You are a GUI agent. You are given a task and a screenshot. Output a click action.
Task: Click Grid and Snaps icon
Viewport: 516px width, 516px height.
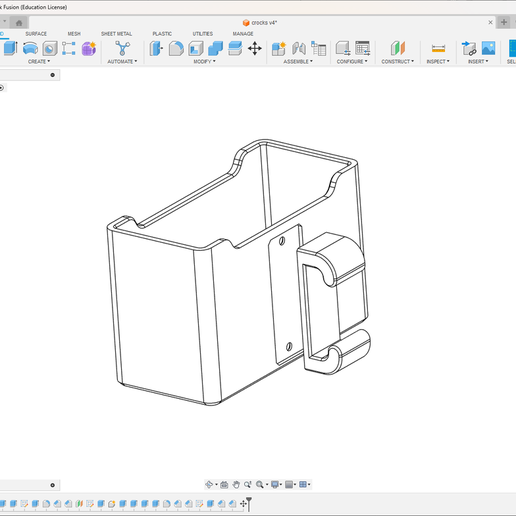tap(289, 484)
